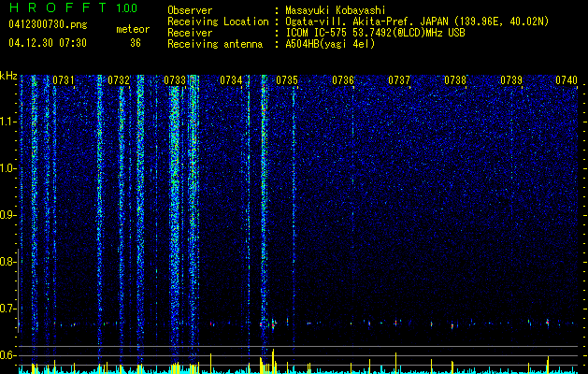Click the 0736 time marker
The height and width of the screenshot is (374, 588).
click(343, 80)
